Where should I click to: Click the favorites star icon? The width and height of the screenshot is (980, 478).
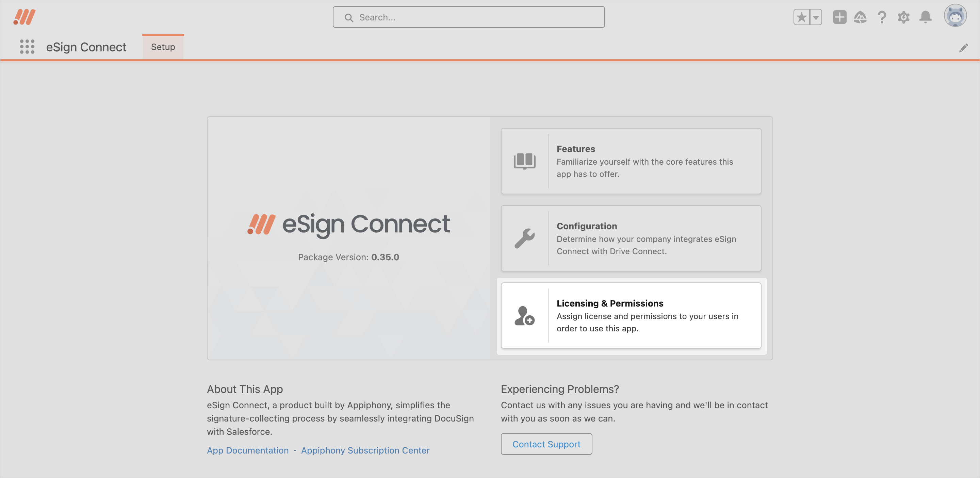coord(802,17)
